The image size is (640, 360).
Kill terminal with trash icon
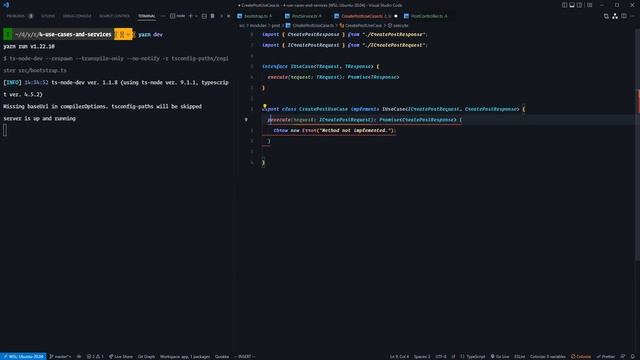coord(212,16)
